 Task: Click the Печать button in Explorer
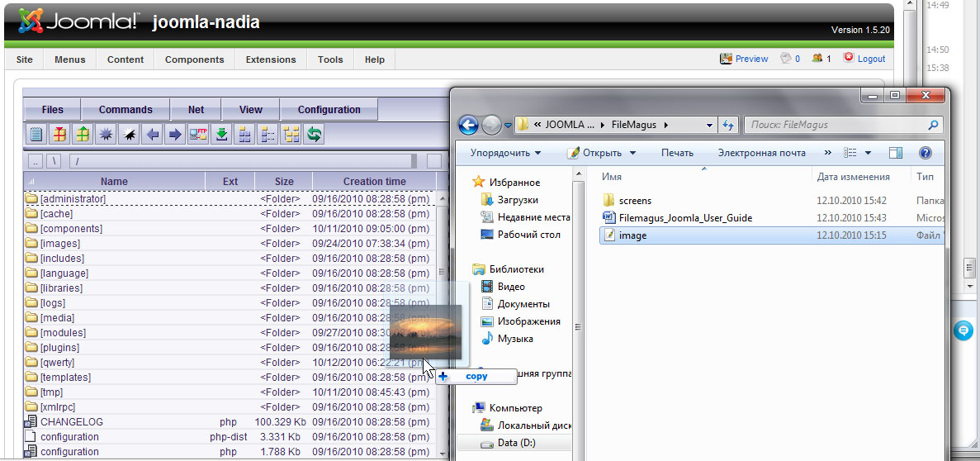678,153
